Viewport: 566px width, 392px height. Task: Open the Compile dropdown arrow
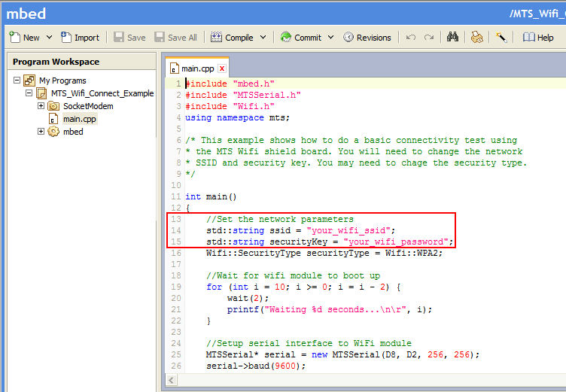[x=263, y=37]
